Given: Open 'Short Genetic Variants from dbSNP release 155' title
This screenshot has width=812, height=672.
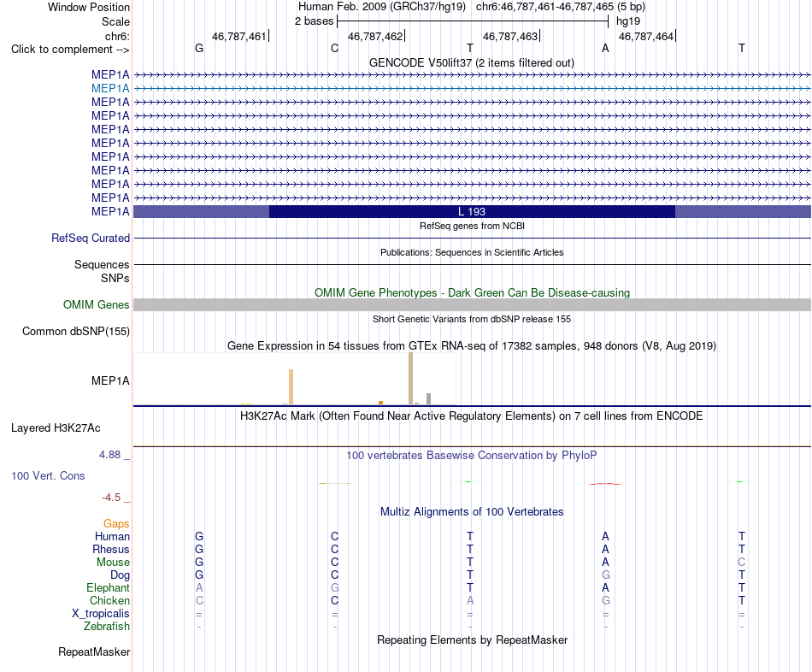Looking at the screenshot, I should point(472,319).
